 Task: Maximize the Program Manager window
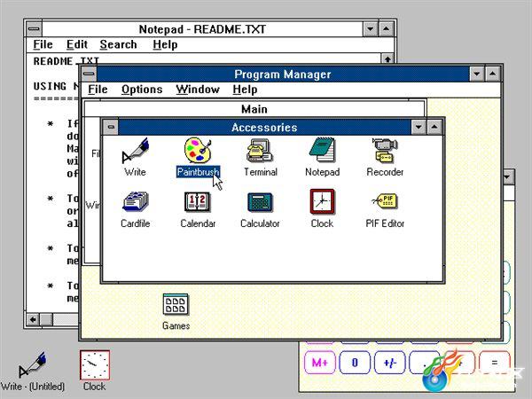[x=493, y=74]
